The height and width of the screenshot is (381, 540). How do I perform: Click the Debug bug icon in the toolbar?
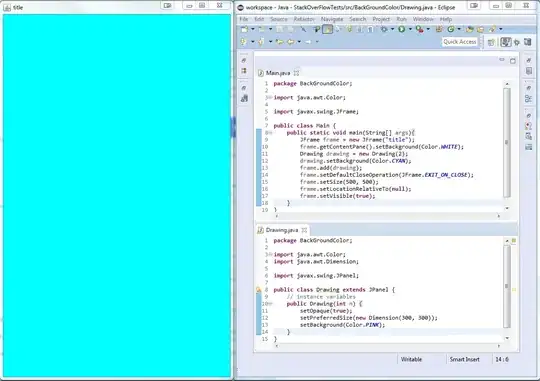[x=384, y=29]
